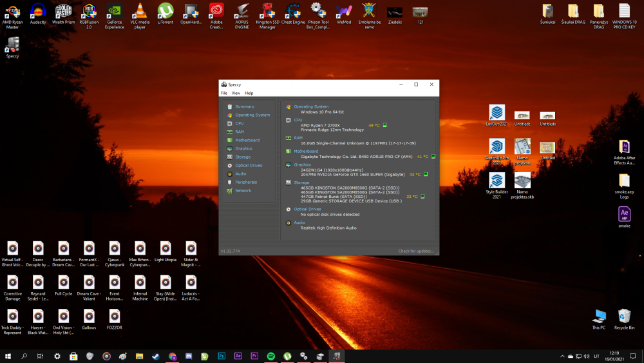644x363 pixels.
Task: Select Motherboard in Speccy's sidebar
Action: pyautogui.click(x=247, y=140)
